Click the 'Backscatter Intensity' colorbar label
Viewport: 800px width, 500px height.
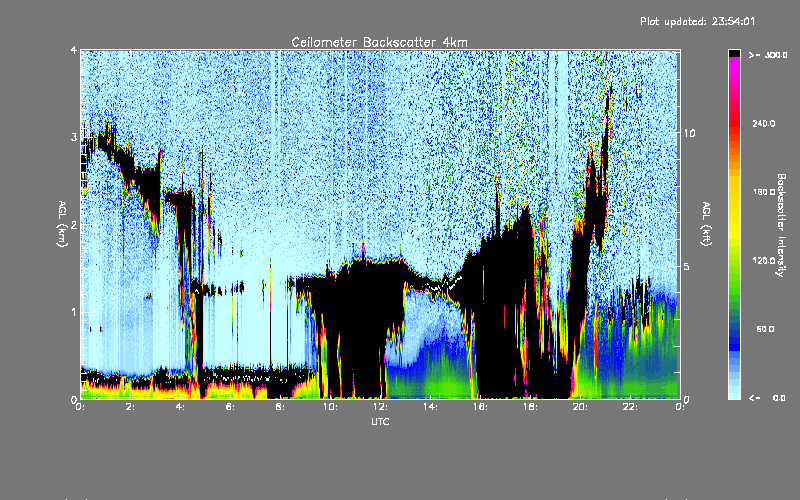click(x=781, y=225)
